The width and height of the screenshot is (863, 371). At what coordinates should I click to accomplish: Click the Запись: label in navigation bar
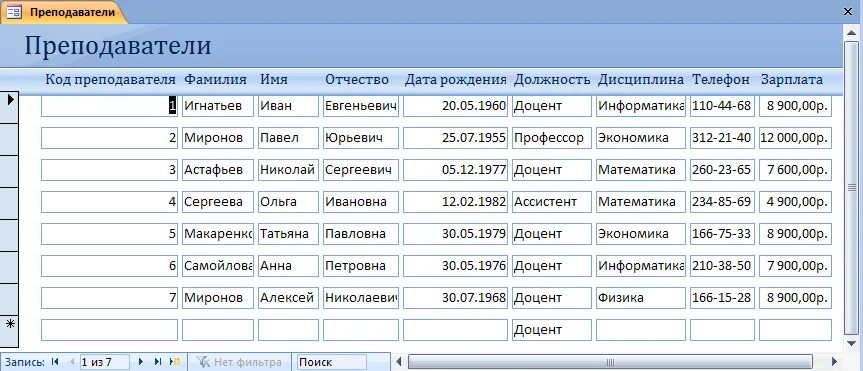click(24, 362)
